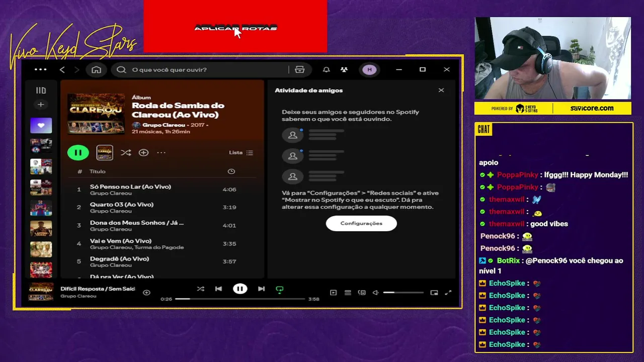Viewport: 644px width, 362px height.
Task: Create a playlist with the plus icon in sidebar
Action: tap(41, 105)
